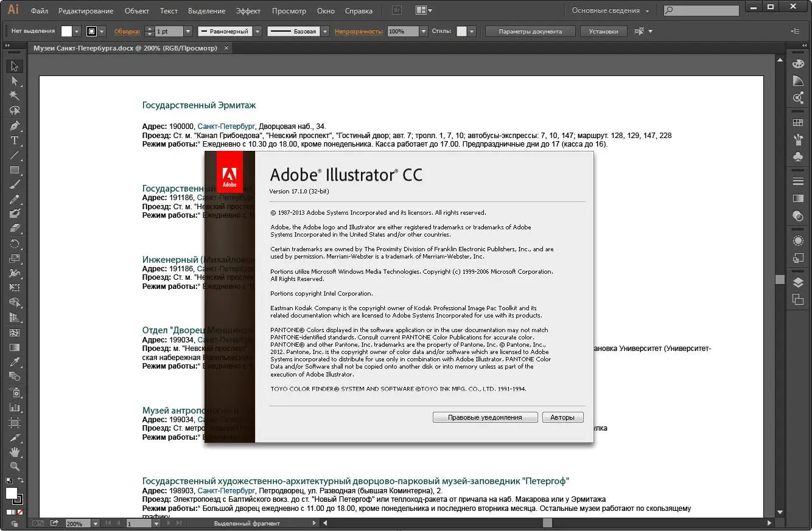Image resolution: width=812 pixels, height=531 pixels.
Task: Open the Color panel palette icon
Action: click(x=798, y=64)
